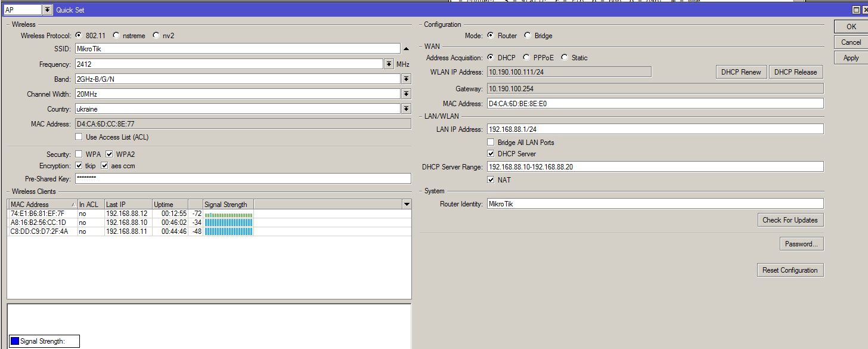Sort clients by In ACL column
The height and width of the screenshot is (349, 868).
point(91,205)
